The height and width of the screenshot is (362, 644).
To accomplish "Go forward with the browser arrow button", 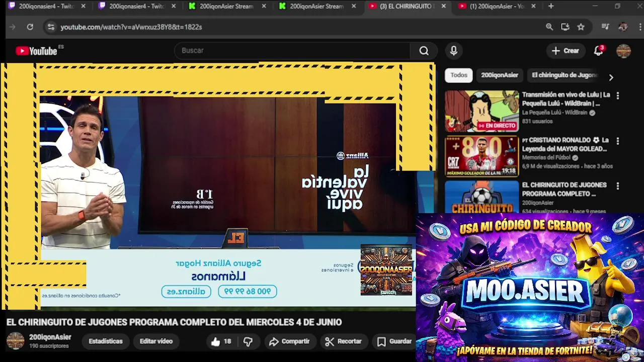I will point(13,27).
